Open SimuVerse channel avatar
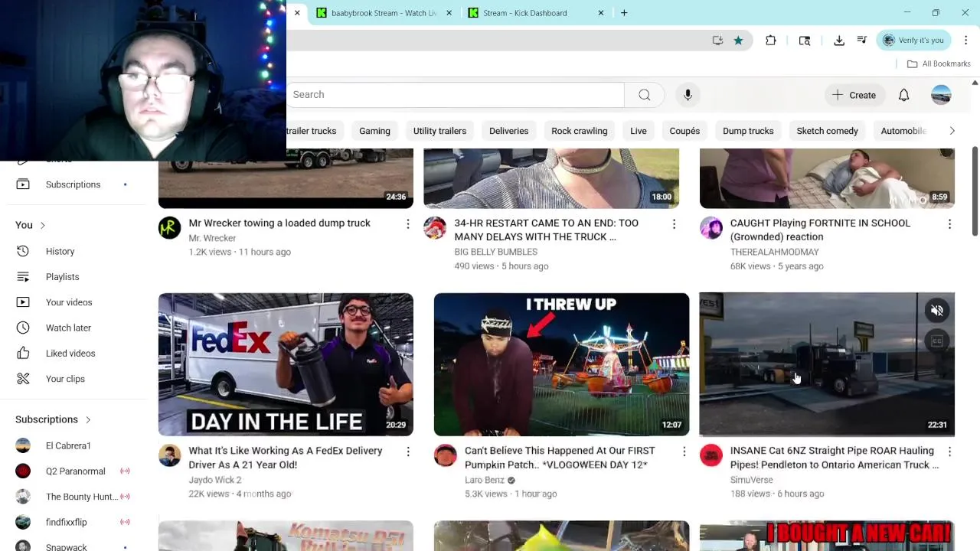This screenshot has width=980, height=551. (711, 455)
